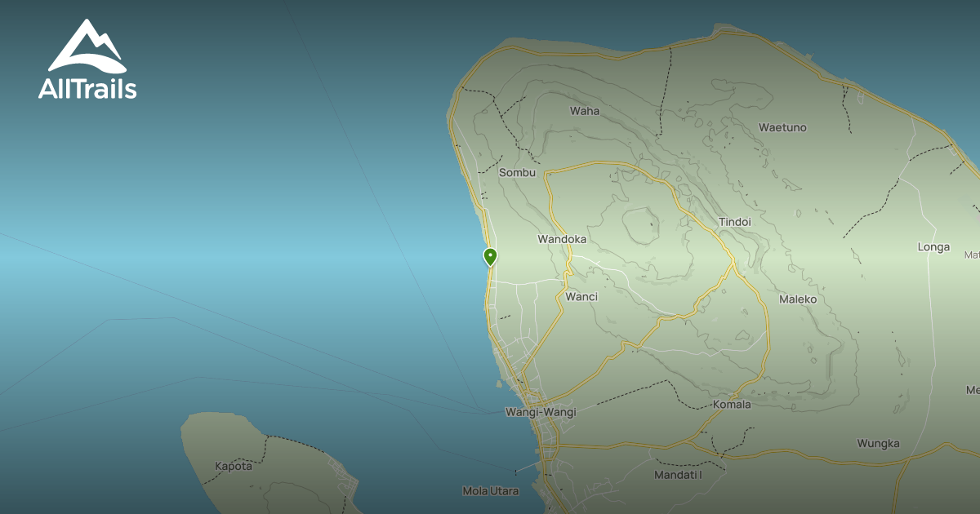980x514 pixels.
Task: Click the AllTrails wordmark text
Action: [x=87, y=89]
